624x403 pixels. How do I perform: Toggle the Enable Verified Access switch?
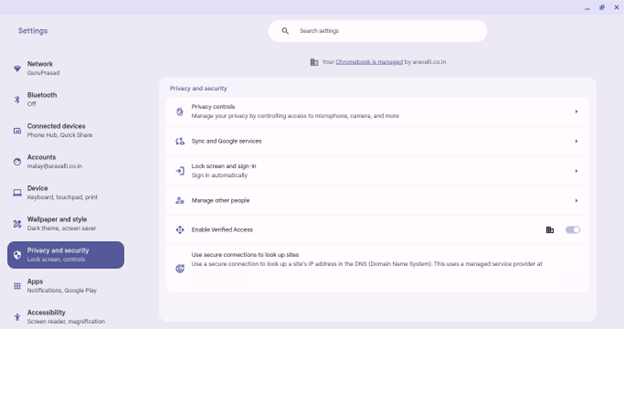tap(573, 230)
